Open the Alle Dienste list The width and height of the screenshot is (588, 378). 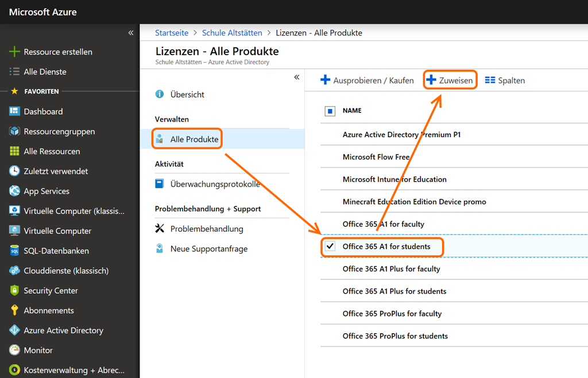point(45,72)
